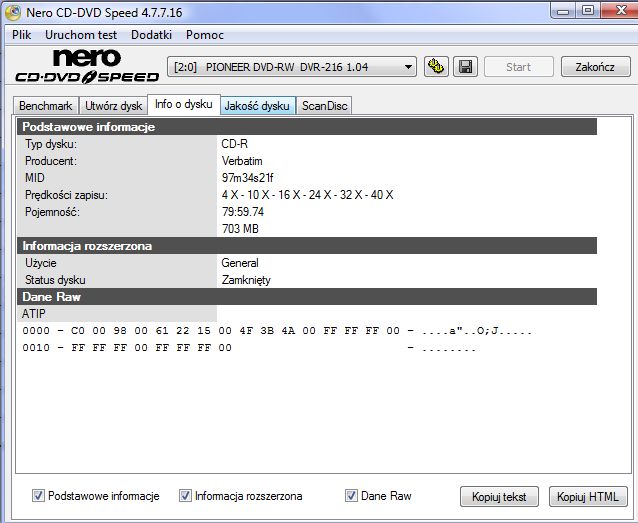The image size is (638, 523).
Task: Click the Pojemność label
Action: tap(52, 212)
